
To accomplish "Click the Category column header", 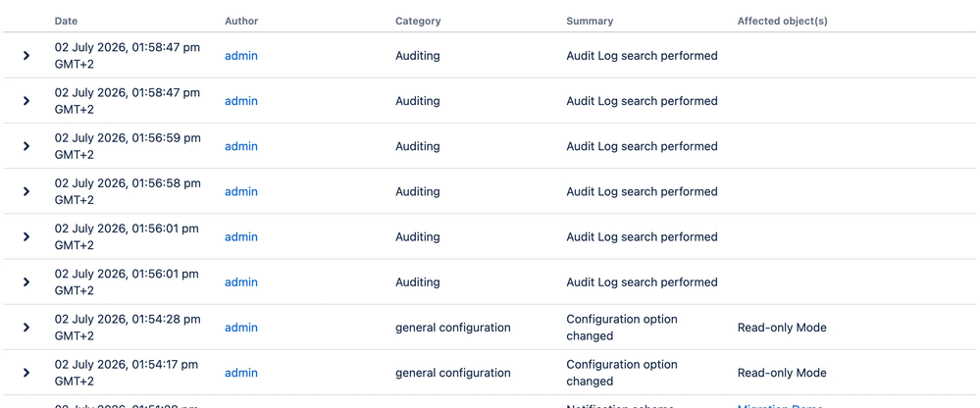I will point(418,21).
